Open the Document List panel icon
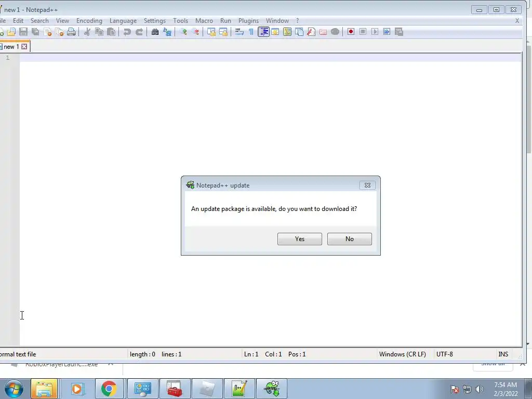The width and height of the screenshot is (532, 399). tap(299, 32)
